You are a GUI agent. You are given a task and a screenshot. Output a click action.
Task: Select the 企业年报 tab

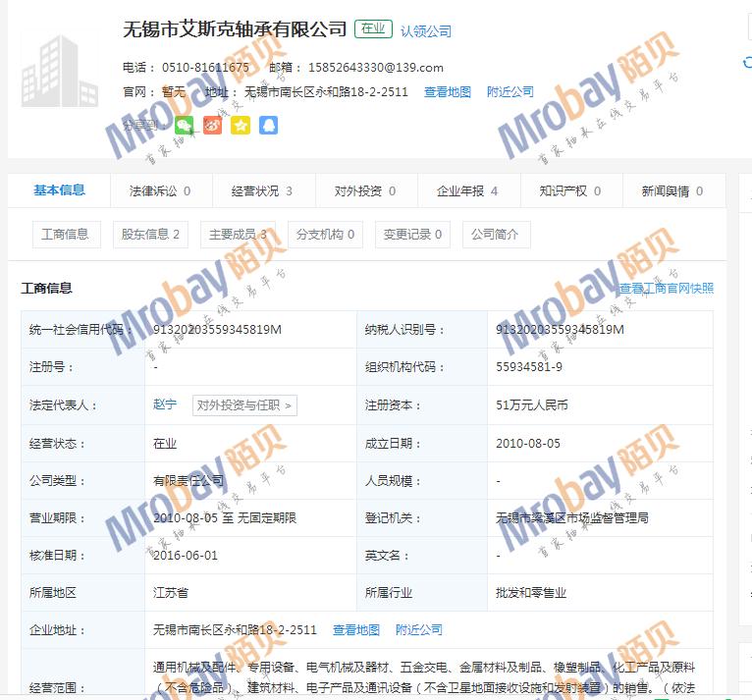(x=467, y=191)
